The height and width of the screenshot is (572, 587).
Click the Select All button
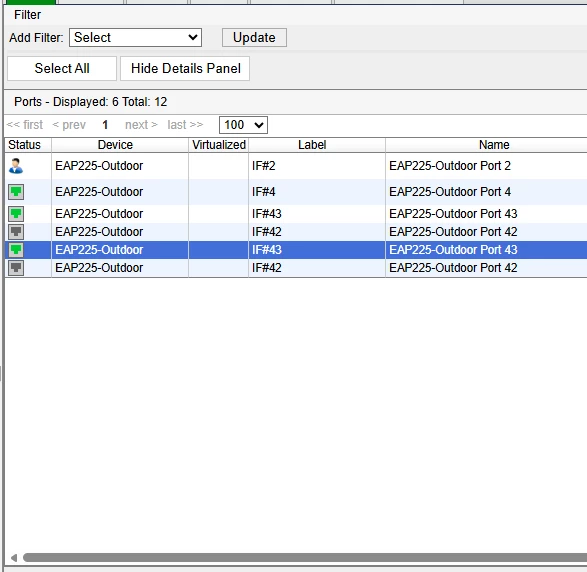pos(62,69)
